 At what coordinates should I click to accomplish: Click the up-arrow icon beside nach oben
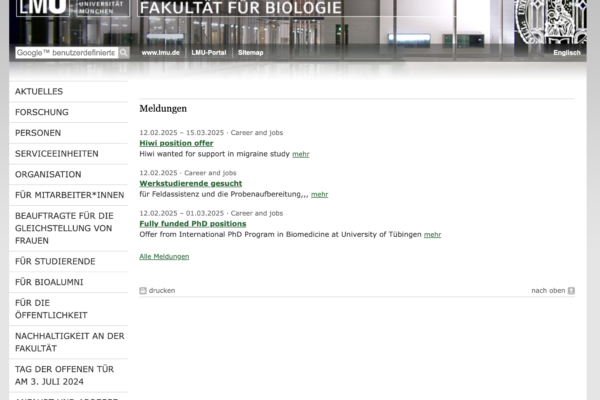pos(571,291)
